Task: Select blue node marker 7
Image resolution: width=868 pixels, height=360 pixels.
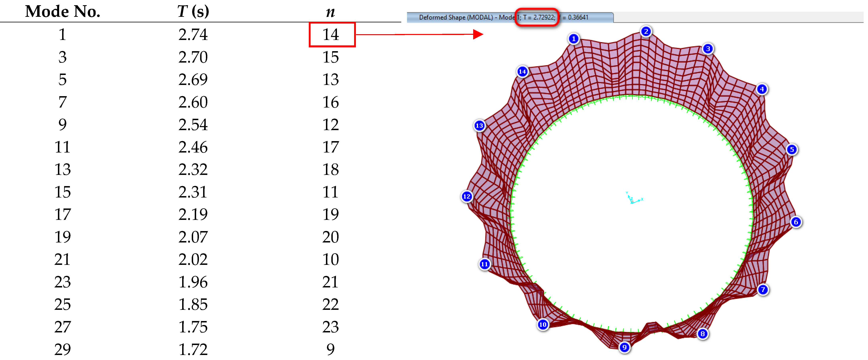Action: 763,290
